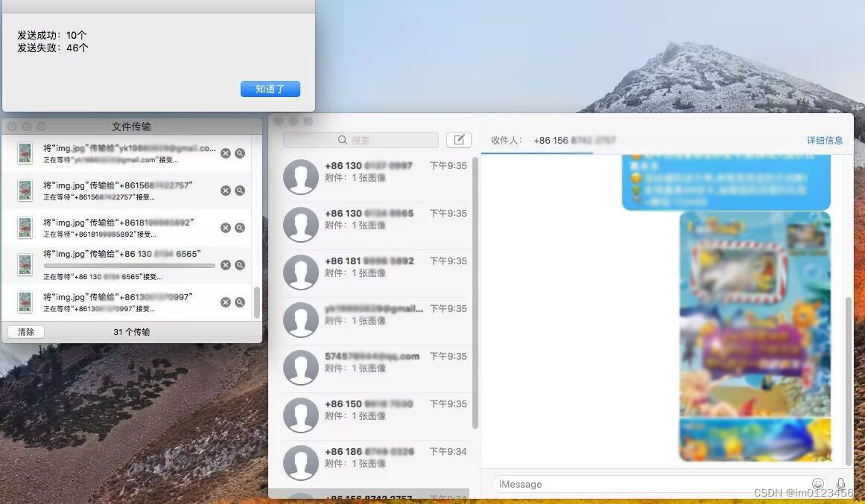Click avatar of the qq.com contact

pos(301,368)
